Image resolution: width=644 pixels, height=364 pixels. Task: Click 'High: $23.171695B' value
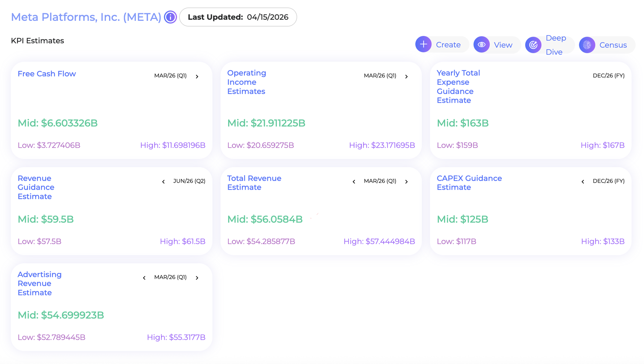[x=382, y=145]
